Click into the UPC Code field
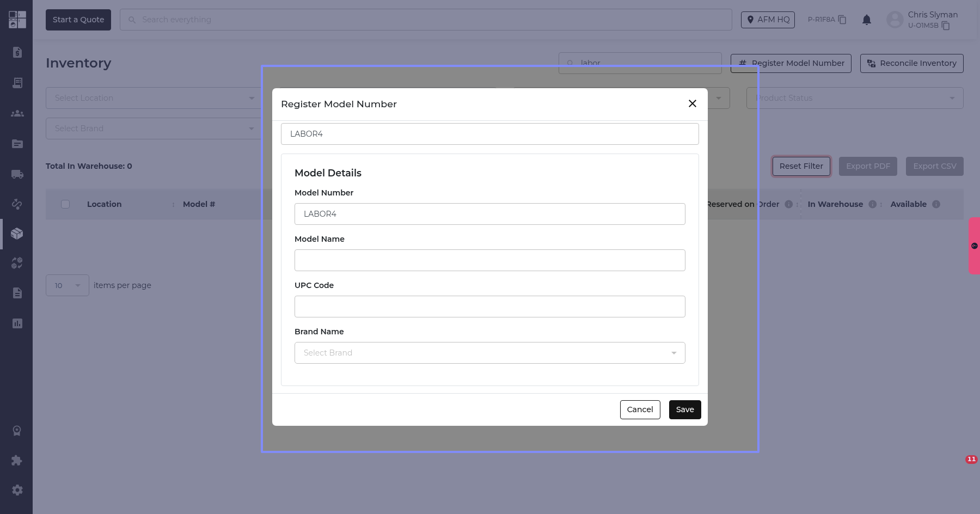 [489, 307]
